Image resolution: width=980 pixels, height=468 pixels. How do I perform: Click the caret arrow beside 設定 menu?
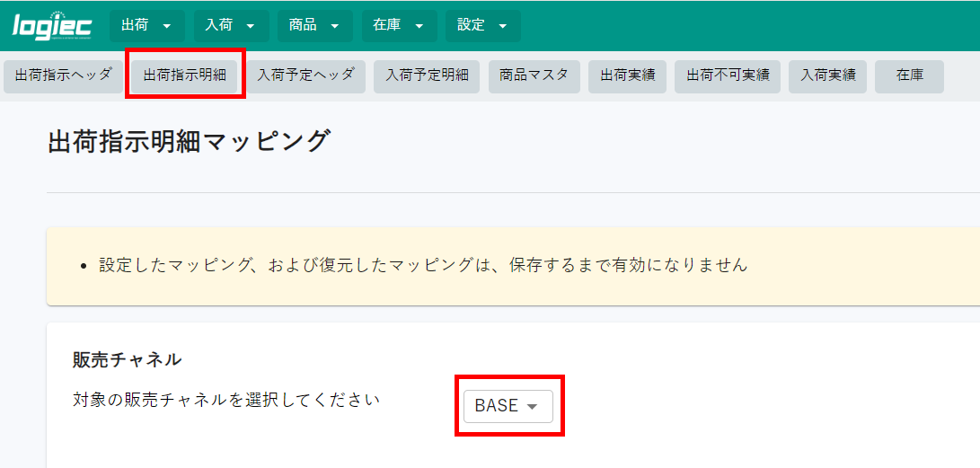click(x=502, y=26)
